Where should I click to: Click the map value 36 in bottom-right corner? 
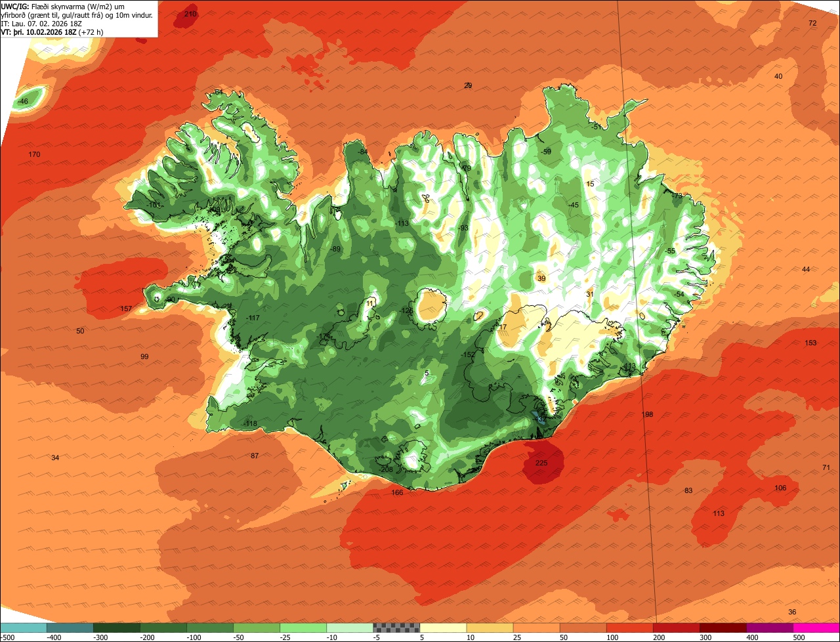[792, 612]
